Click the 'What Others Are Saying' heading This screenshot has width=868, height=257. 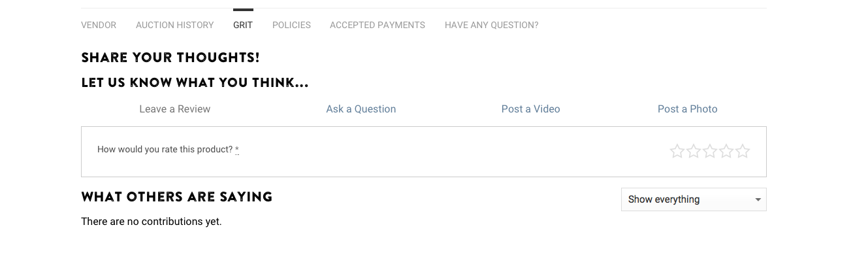177,197
